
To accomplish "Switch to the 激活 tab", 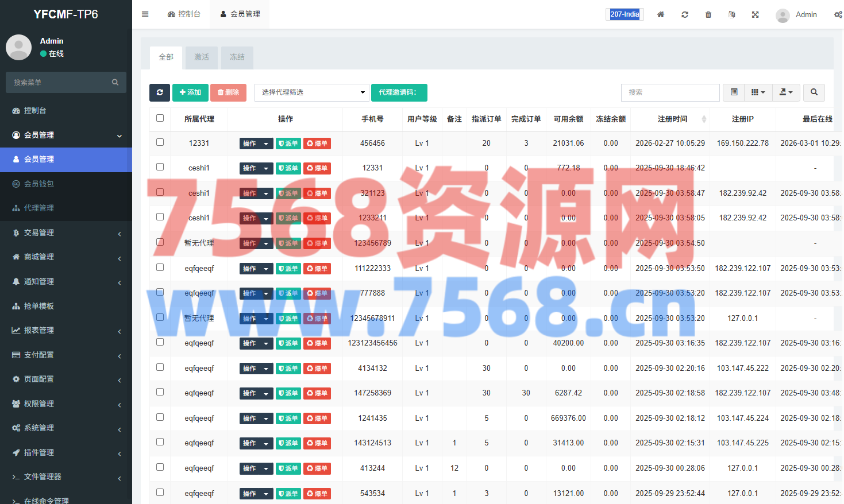I will point(202,57).
